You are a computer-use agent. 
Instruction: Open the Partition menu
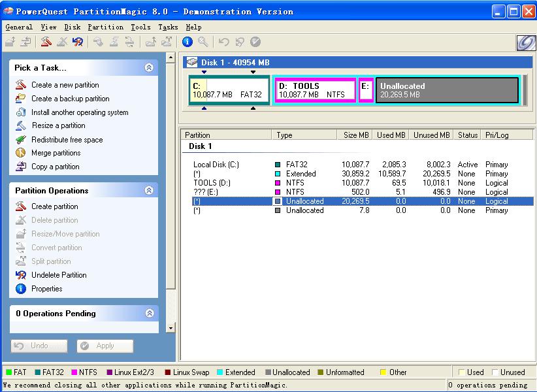105,27
